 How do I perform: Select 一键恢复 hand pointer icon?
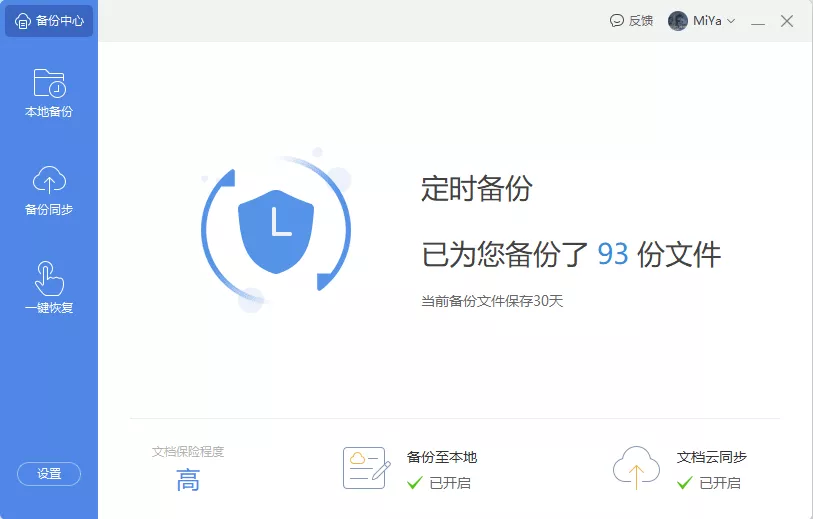pos(49,278)
